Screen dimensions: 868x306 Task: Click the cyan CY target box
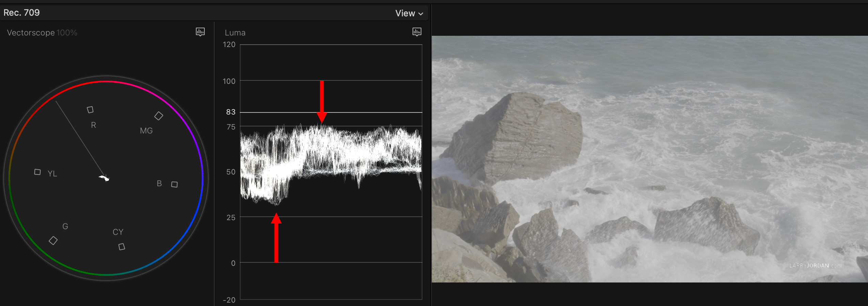[122, 246]
